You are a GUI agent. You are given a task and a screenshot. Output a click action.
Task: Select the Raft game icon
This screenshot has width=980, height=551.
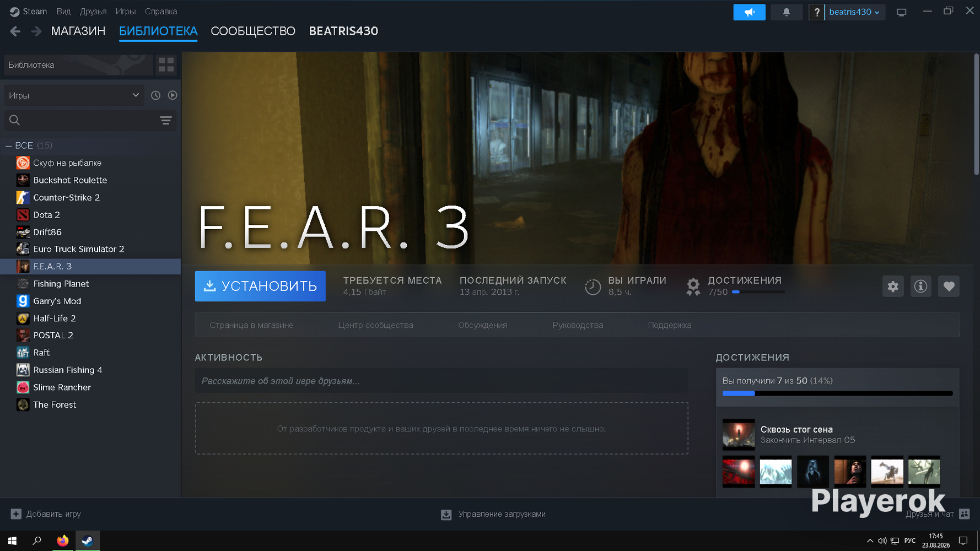[23, 353]
